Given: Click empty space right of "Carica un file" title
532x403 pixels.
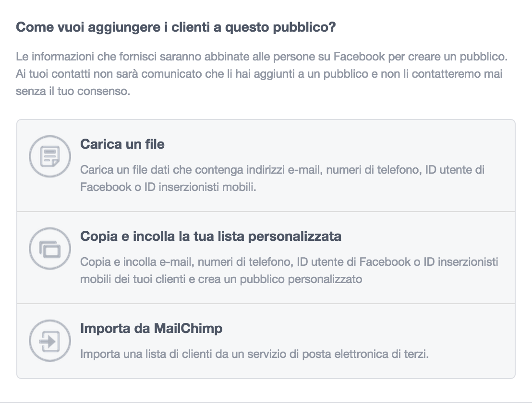Looking at the screenshot, I should [336, 144].
